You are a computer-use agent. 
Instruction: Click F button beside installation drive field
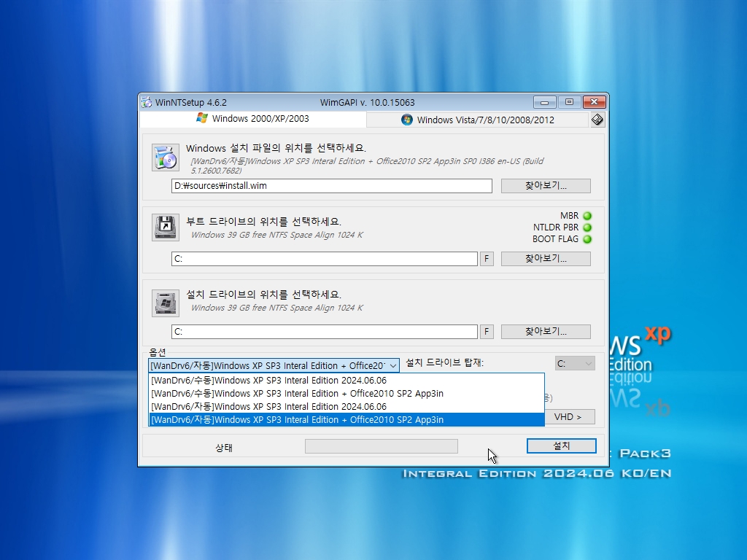[x=487, y=332]
